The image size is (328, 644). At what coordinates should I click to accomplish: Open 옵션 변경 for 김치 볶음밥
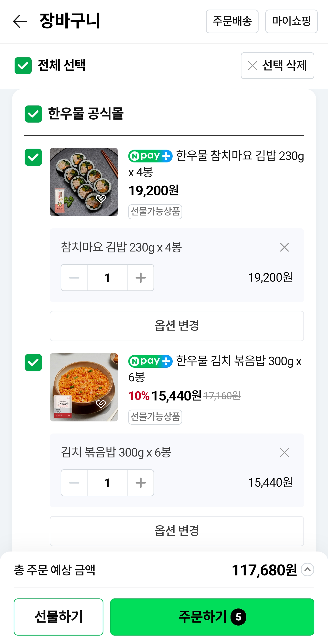pos(177,531)
